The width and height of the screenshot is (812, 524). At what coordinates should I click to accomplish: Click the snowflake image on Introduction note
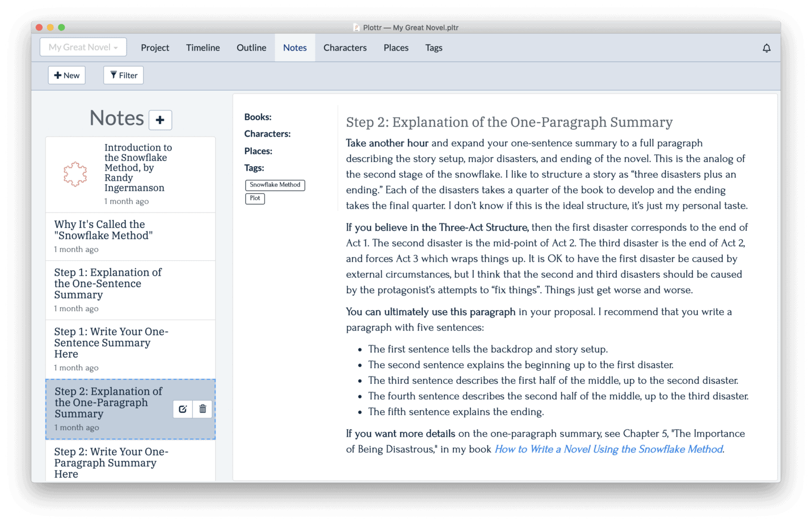pyautogui.click(x=75, y=174)
